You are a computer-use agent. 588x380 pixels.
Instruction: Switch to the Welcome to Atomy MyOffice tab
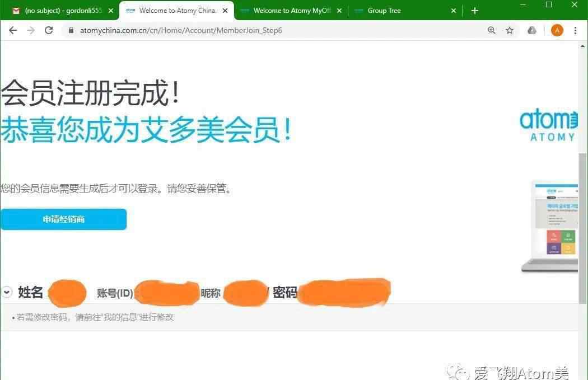291,11
